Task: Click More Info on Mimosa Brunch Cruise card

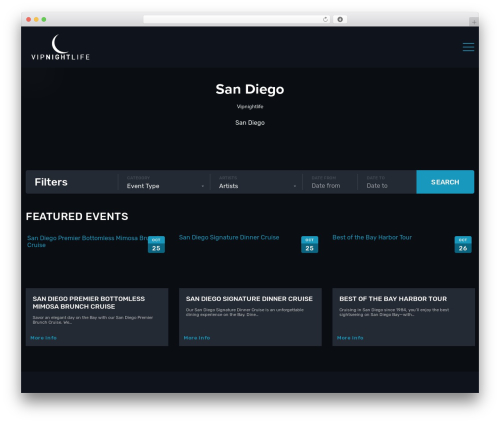Action: [43, 338]
